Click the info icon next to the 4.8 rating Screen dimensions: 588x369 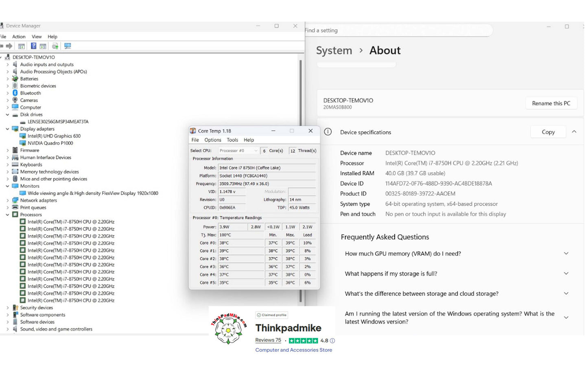(x=332, y=341)
